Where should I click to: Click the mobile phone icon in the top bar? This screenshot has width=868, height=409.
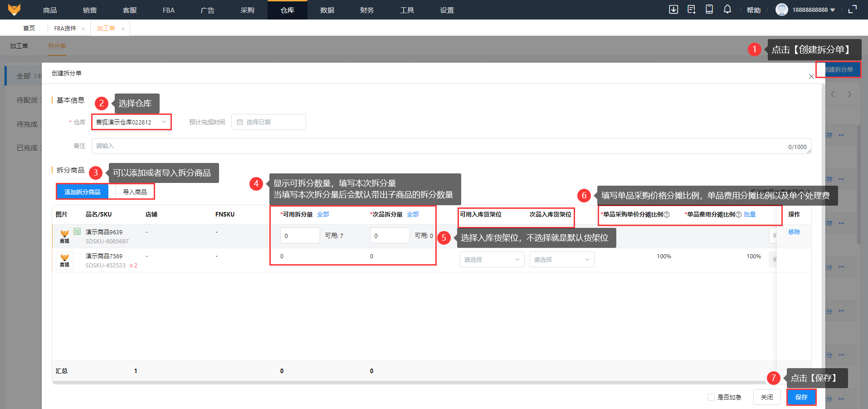(x=709, y=10)
